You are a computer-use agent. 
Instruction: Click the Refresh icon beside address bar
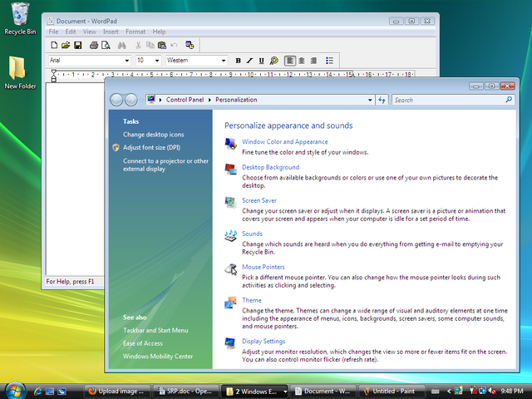pyautogui.click(x=382, y=100)
